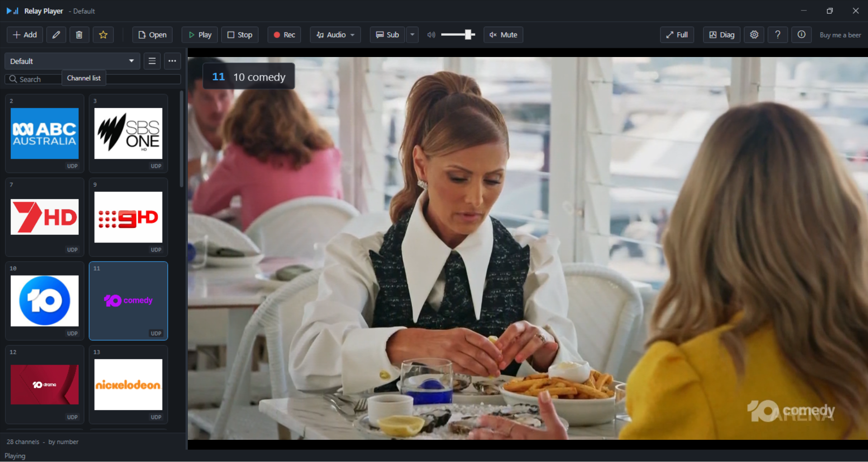Select SBS ONE channel 3

coord(129,133)
